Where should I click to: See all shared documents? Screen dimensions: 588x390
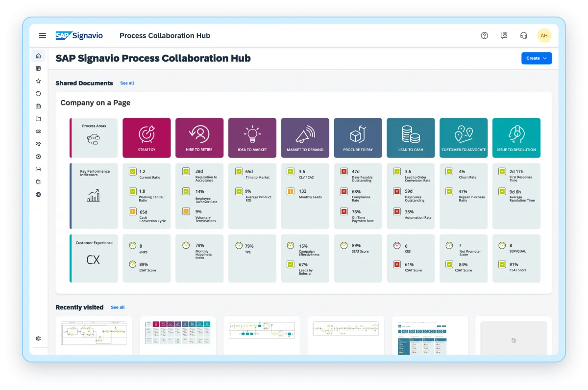click(x=127, y=83)
